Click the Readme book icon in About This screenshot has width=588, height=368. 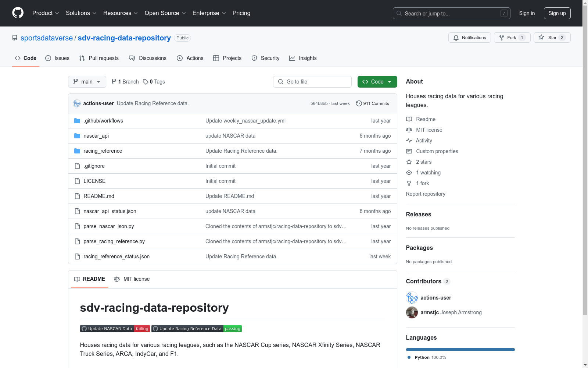point(409,119)
